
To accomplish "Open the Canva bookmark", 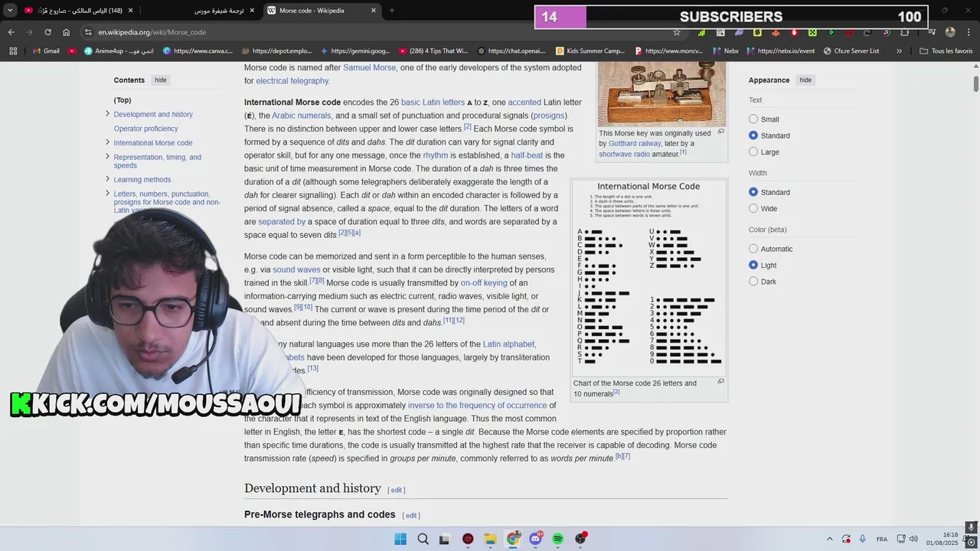I will (198, 51).
